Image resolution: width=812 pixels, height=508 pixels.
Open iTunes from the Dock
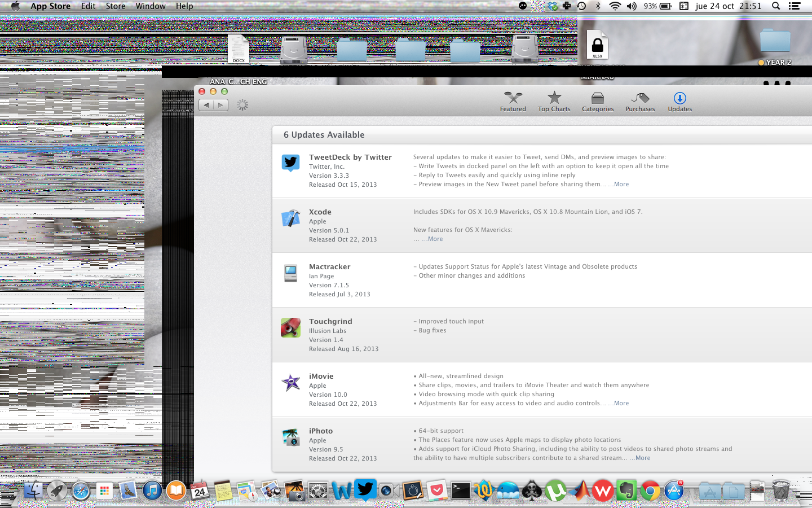(152, 491)
